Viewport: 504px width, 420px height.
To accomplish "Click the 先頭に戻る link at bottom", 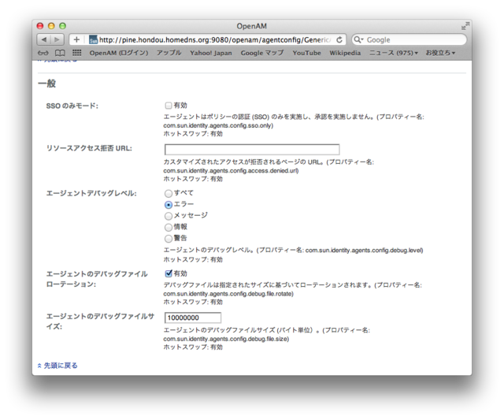I will point(60,365).
